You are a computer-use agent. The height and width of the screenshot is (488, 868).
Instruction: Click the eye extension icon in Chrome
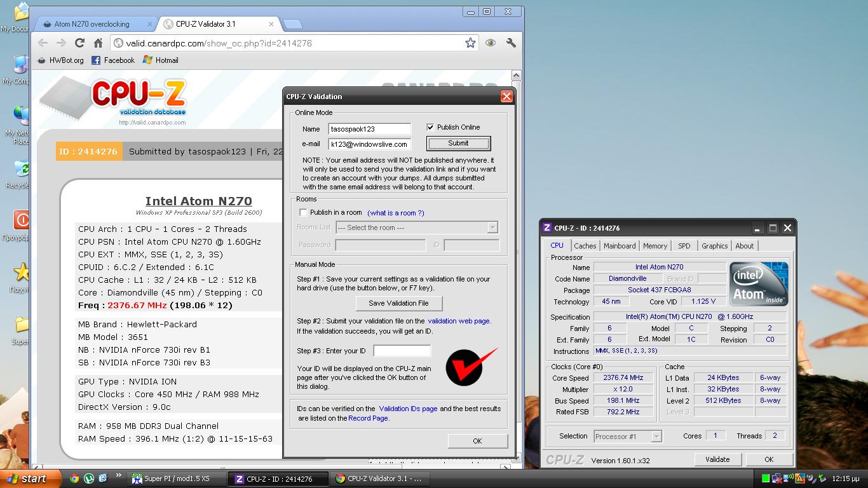[491, 43]
